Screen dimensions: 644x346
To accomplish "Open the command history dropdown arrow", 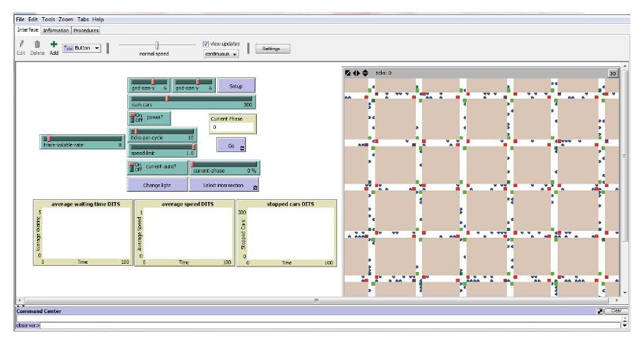I will click(x=625, y=325).
